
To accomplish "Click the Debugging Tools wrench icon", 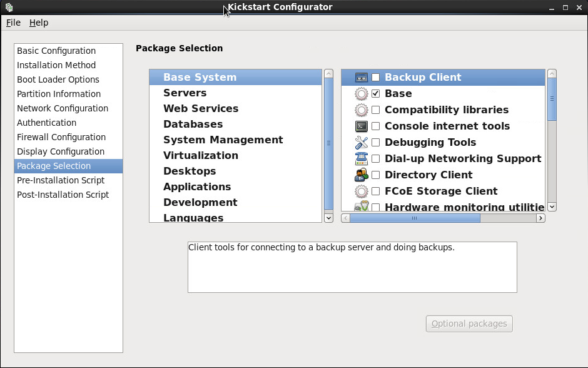I will 361,143.
